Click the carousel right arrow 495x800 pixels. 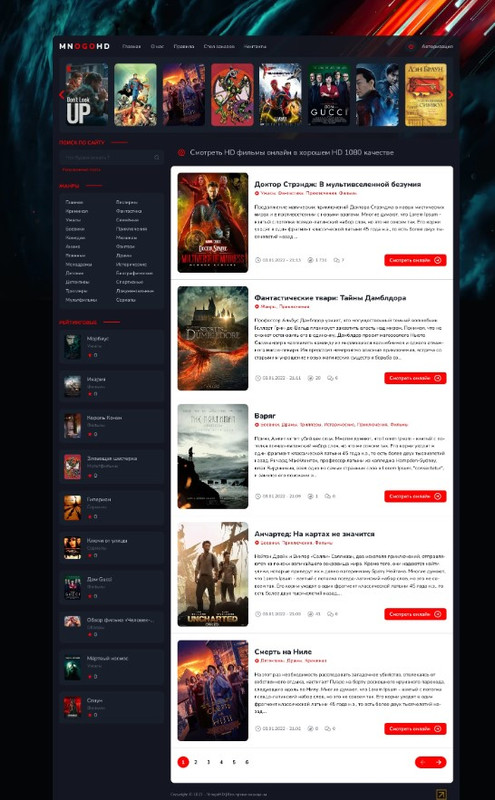tap(450, 94)
